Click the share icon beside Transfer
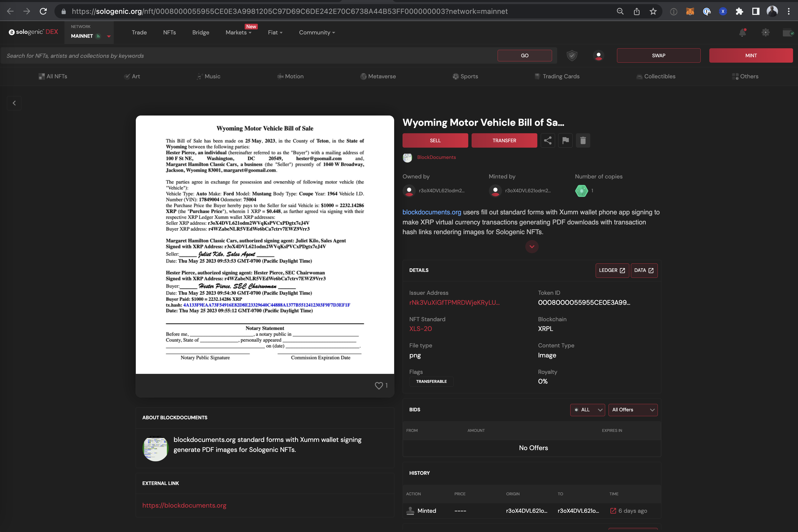Viewport: 798px width, 532px height. coord(548,140)
